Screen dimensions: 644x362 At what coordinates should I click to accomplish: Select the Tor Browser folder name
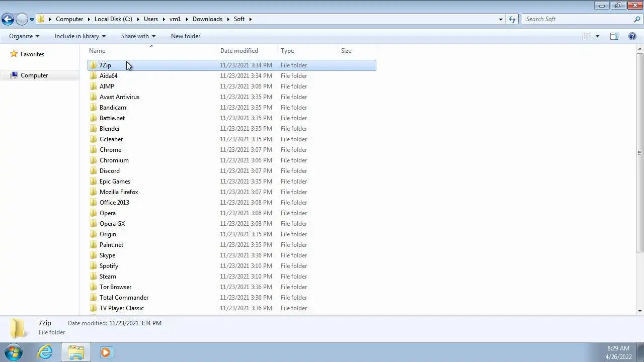pos(115,287)
